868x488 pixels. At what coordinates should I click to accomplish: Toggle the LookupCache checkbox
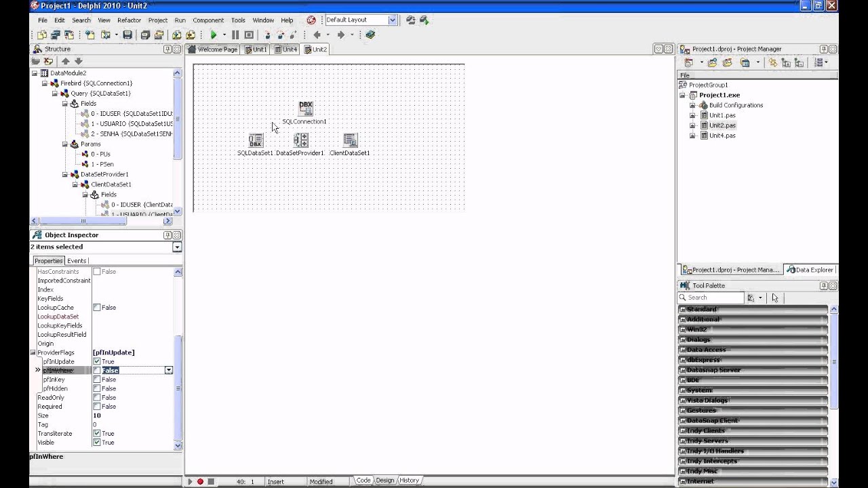coord(96,308)
